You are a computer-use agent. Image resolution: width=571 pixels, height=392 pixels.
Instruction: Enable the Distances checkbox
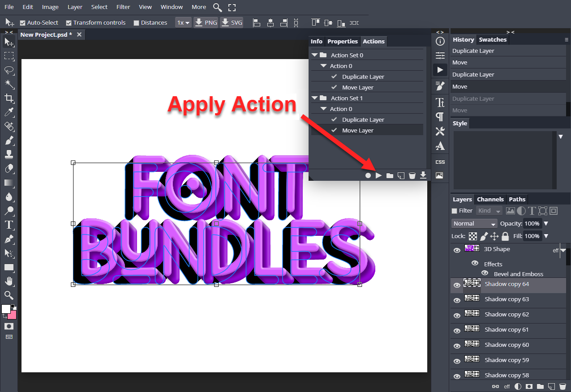coord(136,23)
